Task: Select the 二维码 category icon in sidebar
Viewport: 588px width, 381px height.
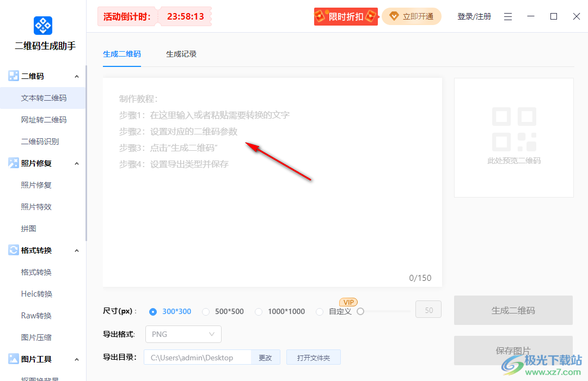Action: coord(13,76)
